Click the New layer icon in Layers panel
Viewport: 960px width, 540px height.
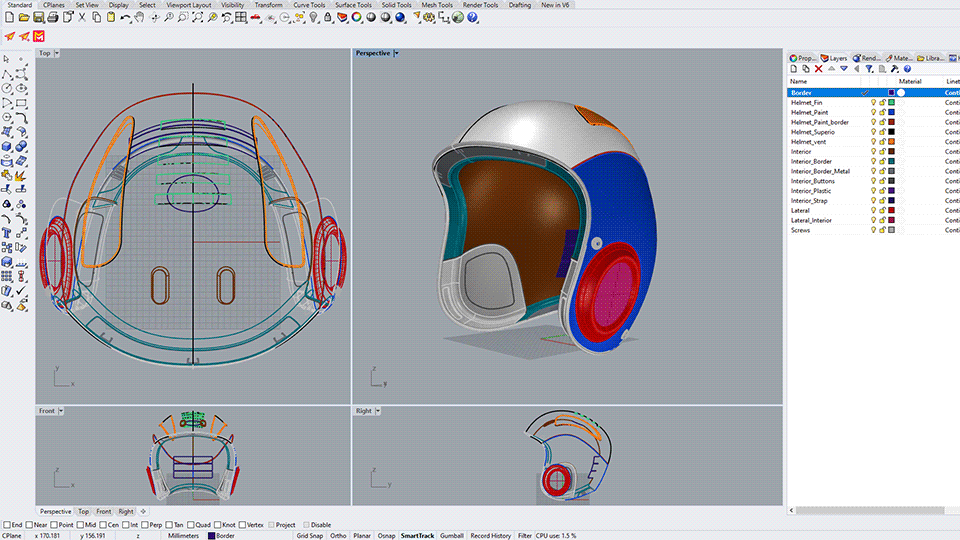tap(793, 69)
